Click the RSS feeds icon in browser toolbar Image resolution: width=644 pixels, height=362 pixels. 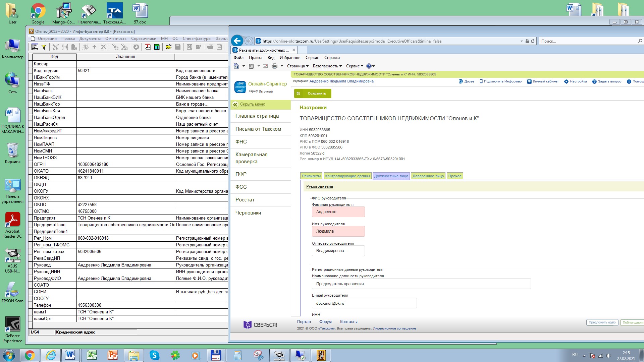(x=251, y=66)
